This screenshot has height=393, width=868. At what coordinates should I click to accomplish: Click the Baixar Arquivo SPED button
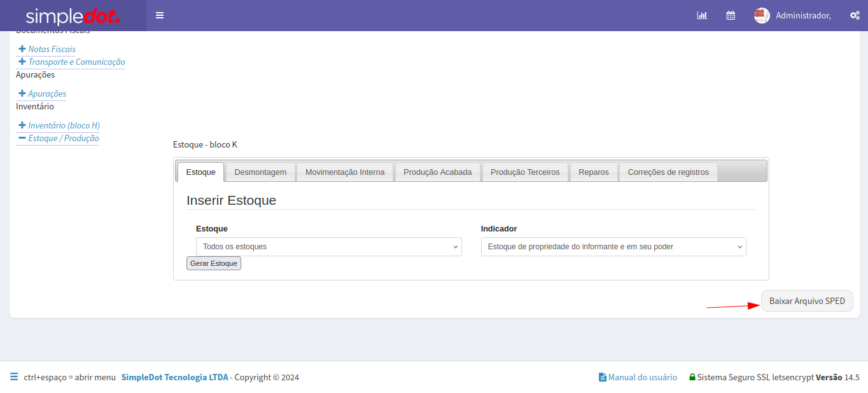tap(806, 301)
